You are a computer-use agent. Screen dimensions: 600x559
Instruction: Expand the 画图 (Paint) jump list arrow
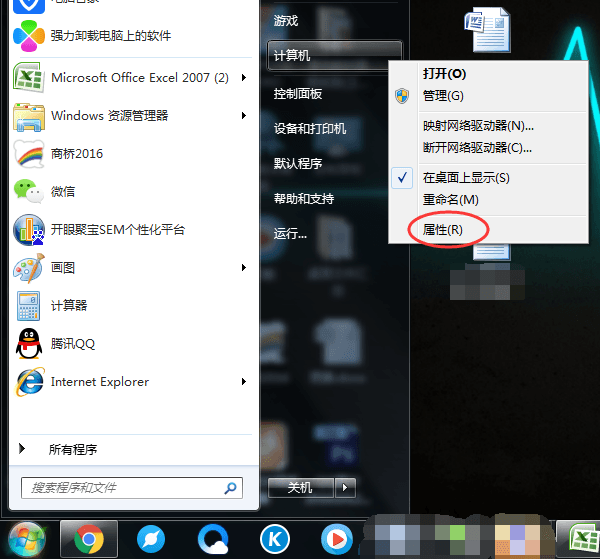[x=244, y=268]
